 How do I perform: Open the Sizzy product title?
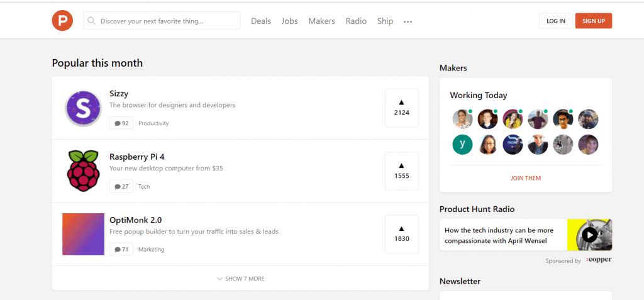(x=119, y=93)
